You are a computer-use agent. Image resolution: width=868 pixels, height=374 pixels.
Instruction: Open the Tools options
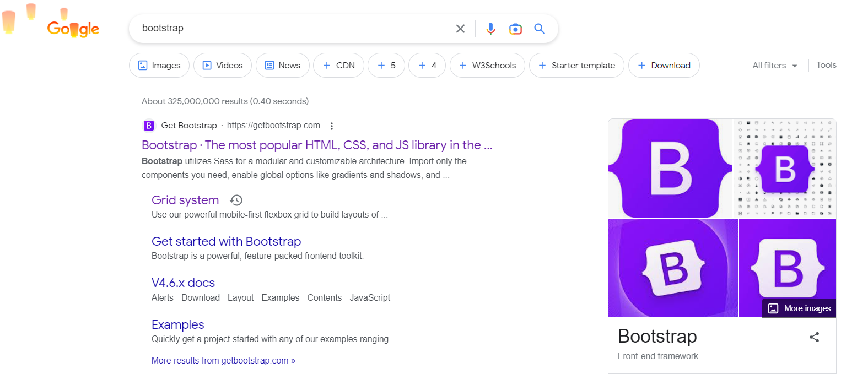826,65
